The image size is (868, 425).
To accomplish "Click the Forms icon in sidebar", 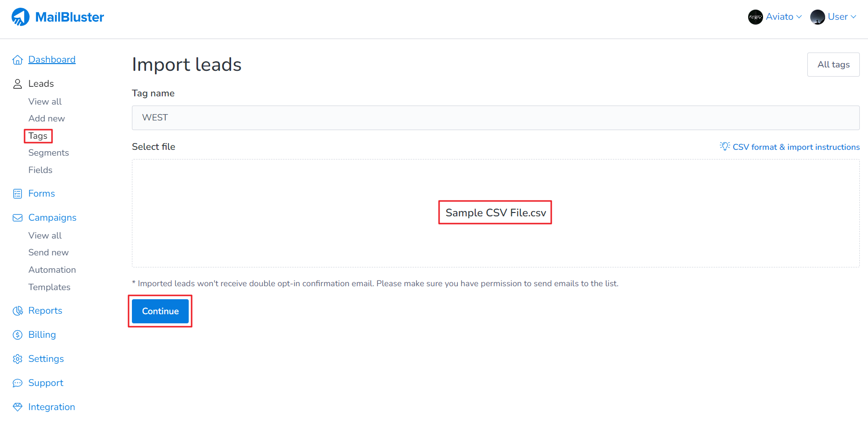I will point(17,193).
